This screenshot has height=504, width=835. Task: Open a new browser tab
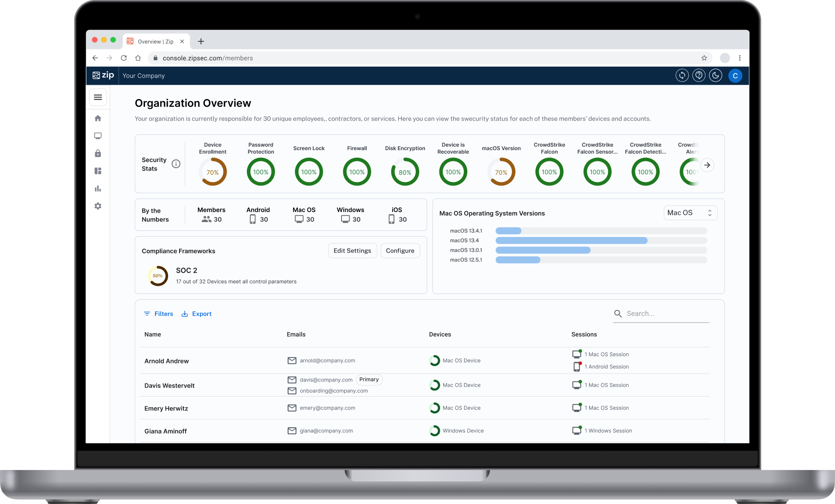pos(201,41)
